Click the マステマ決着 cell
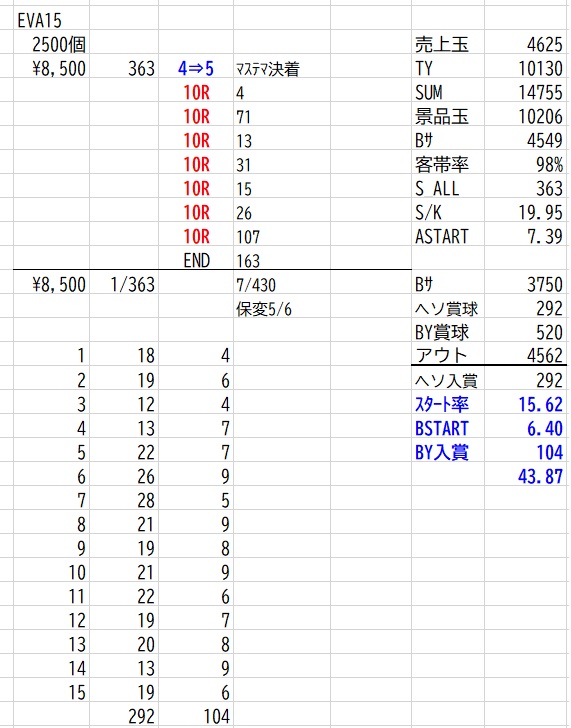The width and height of the screenshot is (571, 728). 268,69
